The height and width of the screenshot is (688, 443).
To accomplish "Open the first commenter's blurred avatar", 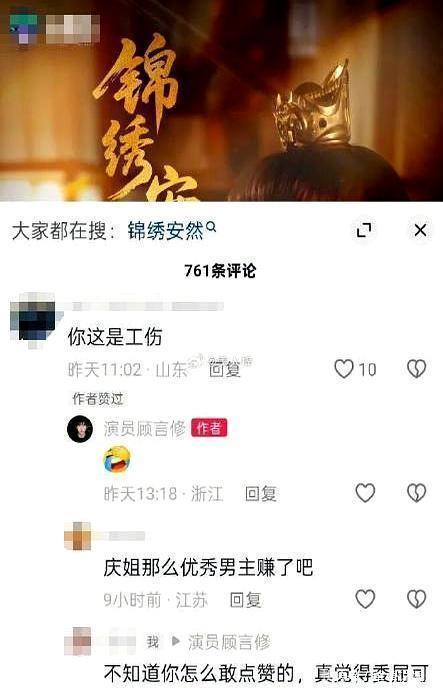I will coord(32,321).
